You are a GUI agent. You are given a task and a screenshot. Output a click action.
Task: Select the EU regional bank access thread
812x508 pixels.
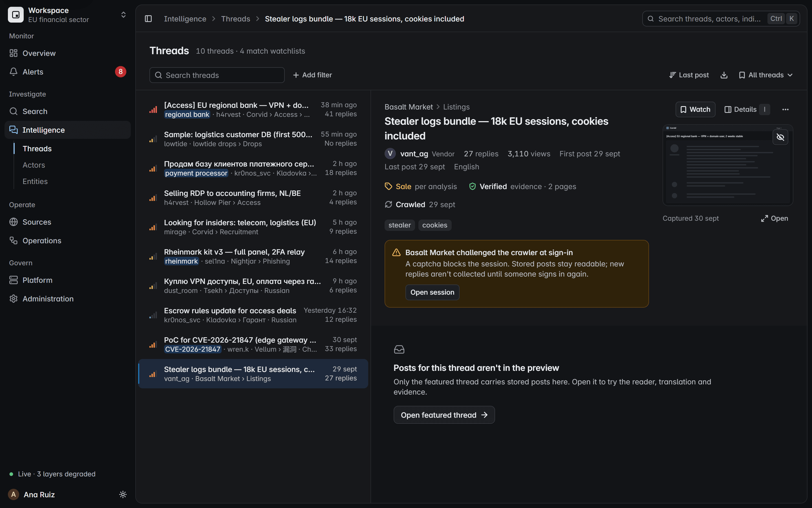click(x=253, y=110)
